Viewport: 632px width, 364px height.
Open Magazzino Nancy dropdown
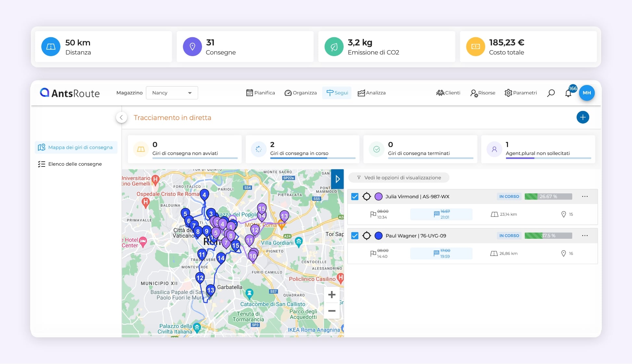[x=172, y=93]
